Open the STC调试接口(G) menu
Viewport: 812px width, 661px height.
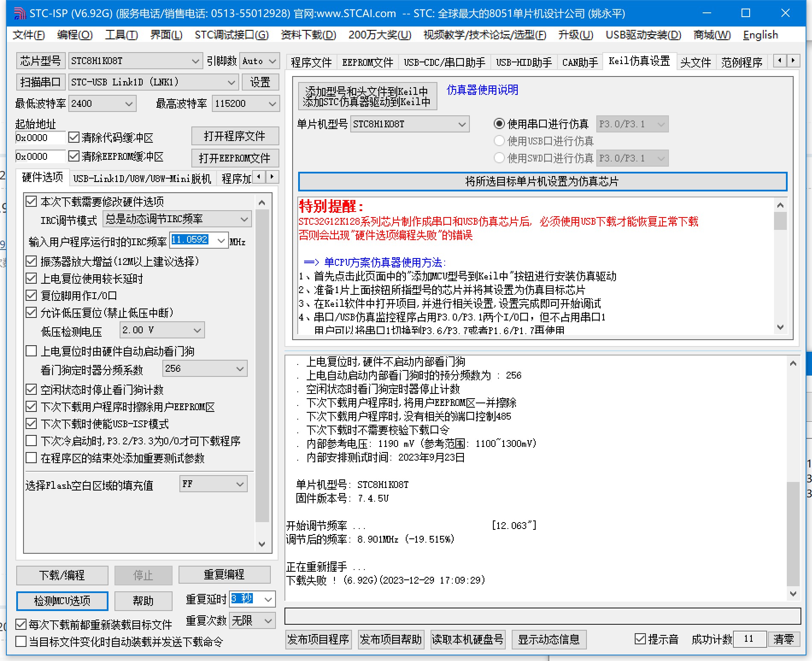[x=232, y=35]
